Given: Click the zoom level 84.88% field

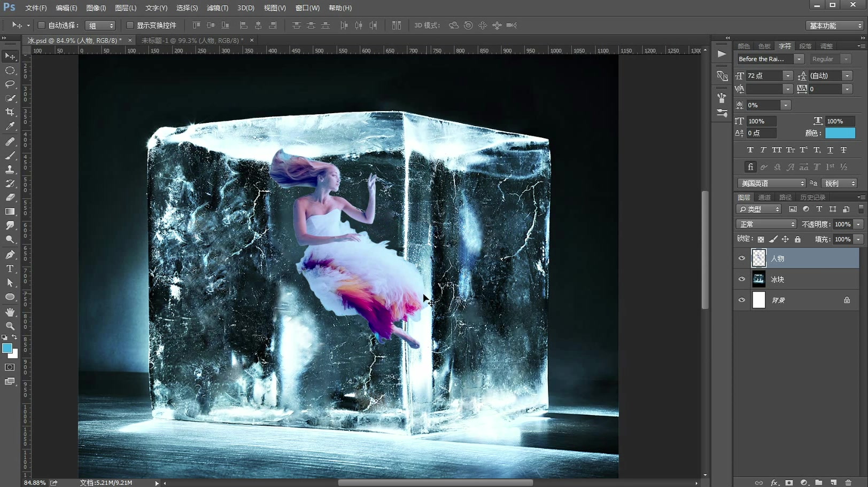Looking at the screenshot, I should [x=35, y=482].
